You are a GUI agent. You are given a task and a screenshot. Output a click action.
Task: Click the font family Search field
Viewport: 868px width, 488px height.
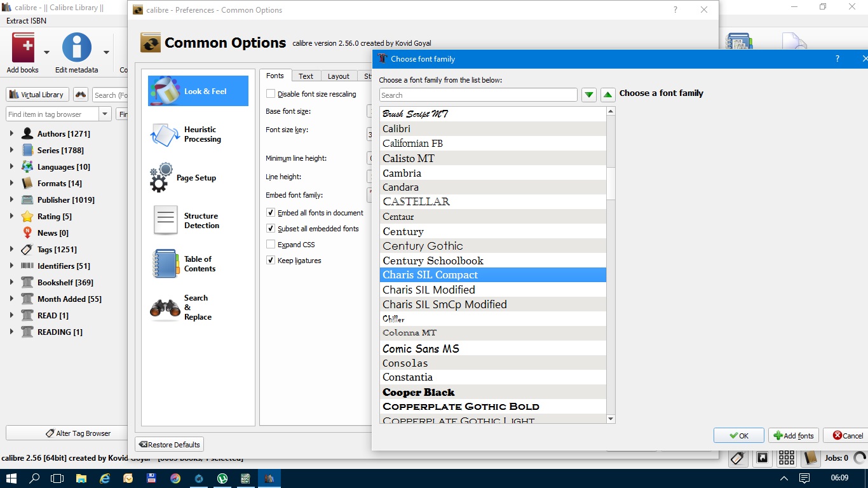pos(478,95)
